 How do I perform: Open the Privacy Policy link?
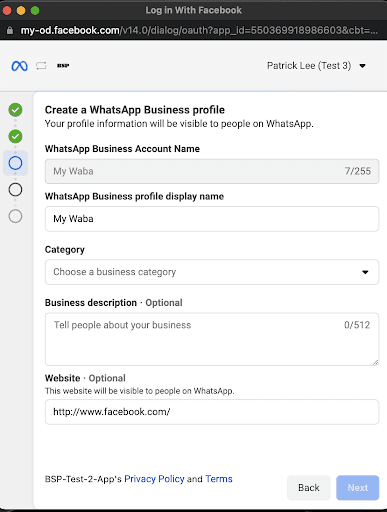pyautogui.click(x=154, y=479)
